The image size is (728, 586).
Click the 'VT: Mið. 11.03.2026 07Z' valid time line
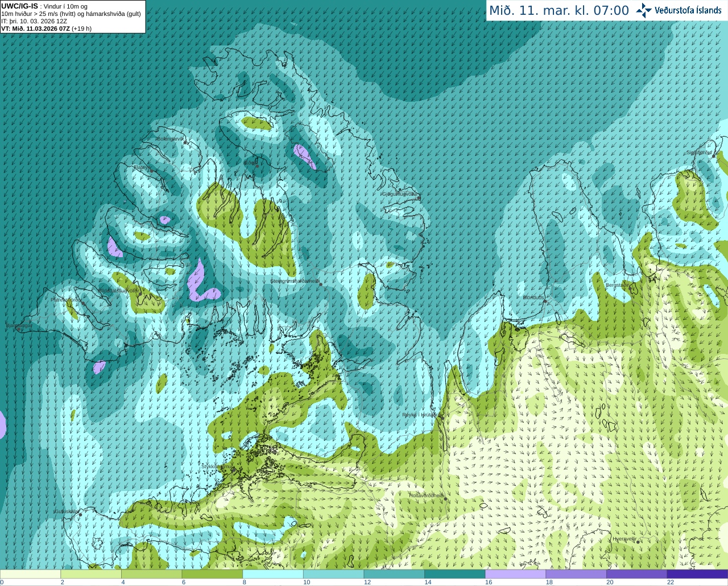click(35, 28)
